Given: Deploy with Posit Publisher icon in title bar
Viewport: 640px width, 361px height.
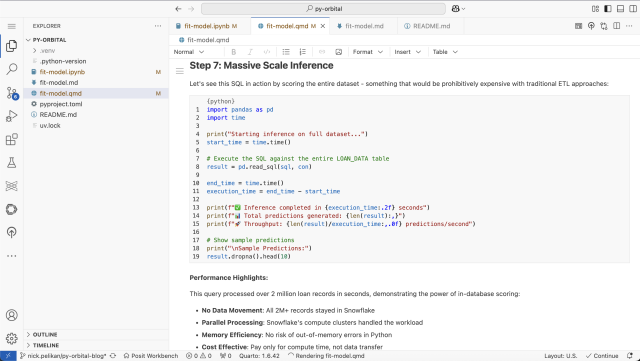Looking at the screenshot, I should pos(591,26).
